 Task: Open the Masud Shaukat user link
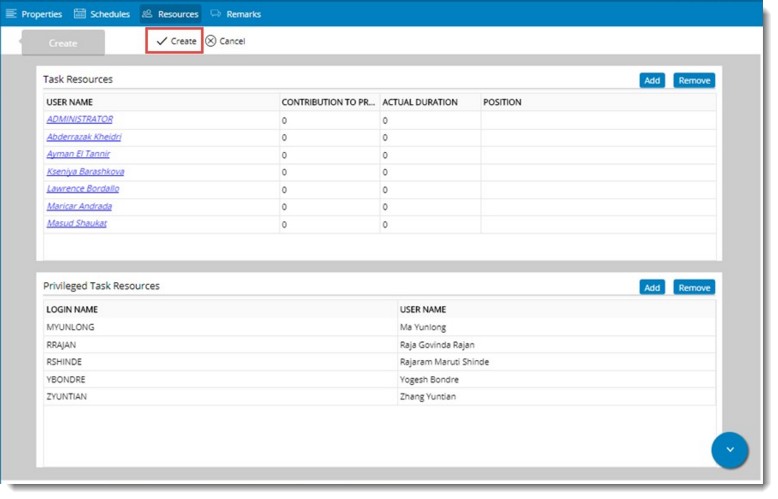pos(77,223)
